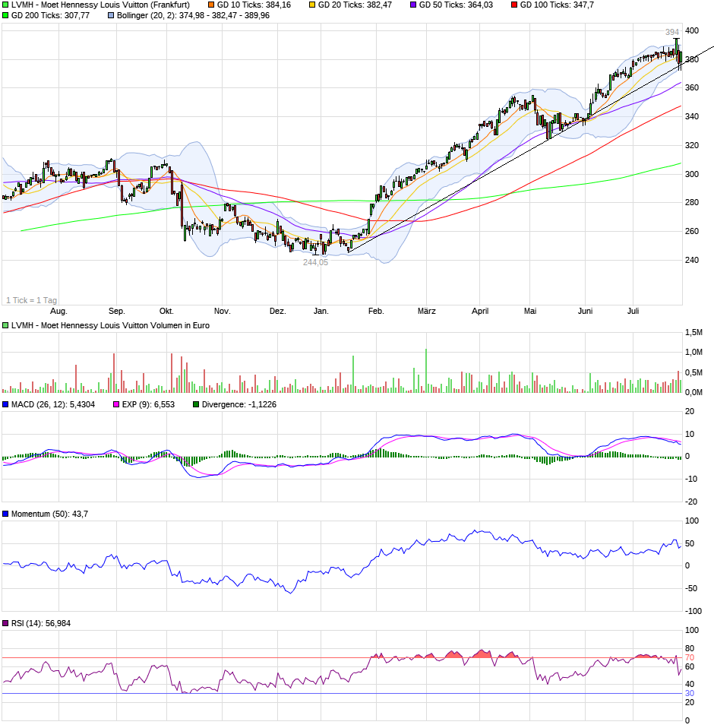Click the 244,05 low price annotation

point(315,262)
